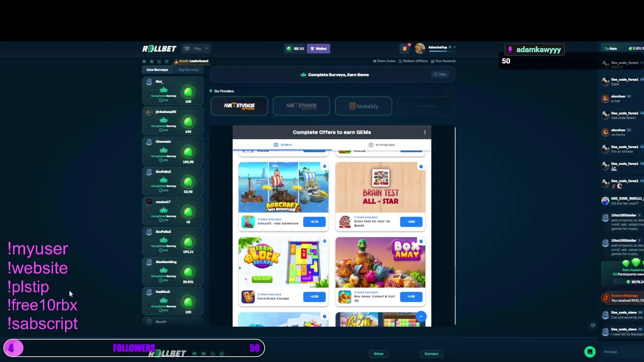Open the Arkcraft Idle Adventure banner image
Viewport: 644px width, 362px height.
[283, 187]
